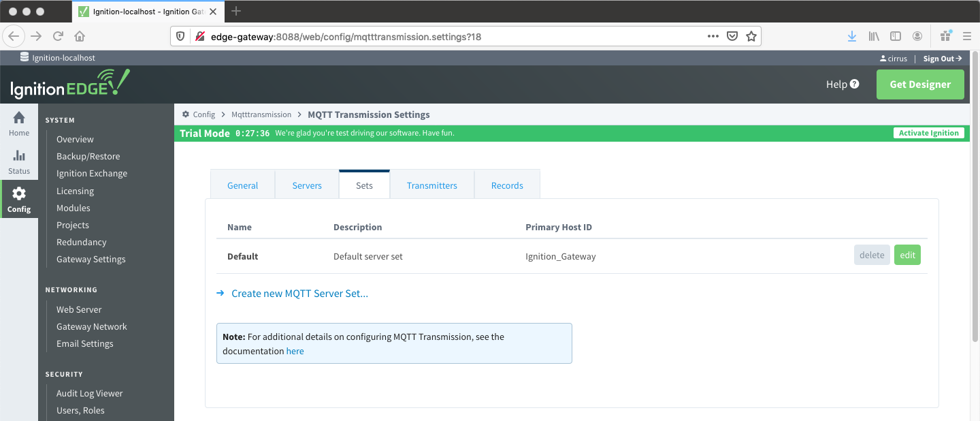Open Web Server under Networking
The height and width of the screenshot is (421, 980).
tap(79, 309)
